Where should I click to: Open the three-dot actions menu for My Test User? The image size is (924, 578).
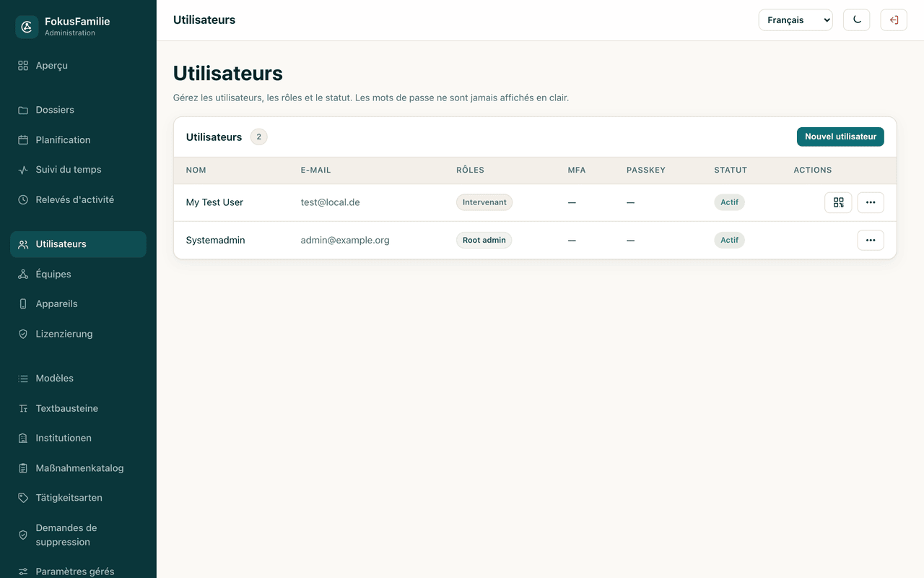coord(871,202)
